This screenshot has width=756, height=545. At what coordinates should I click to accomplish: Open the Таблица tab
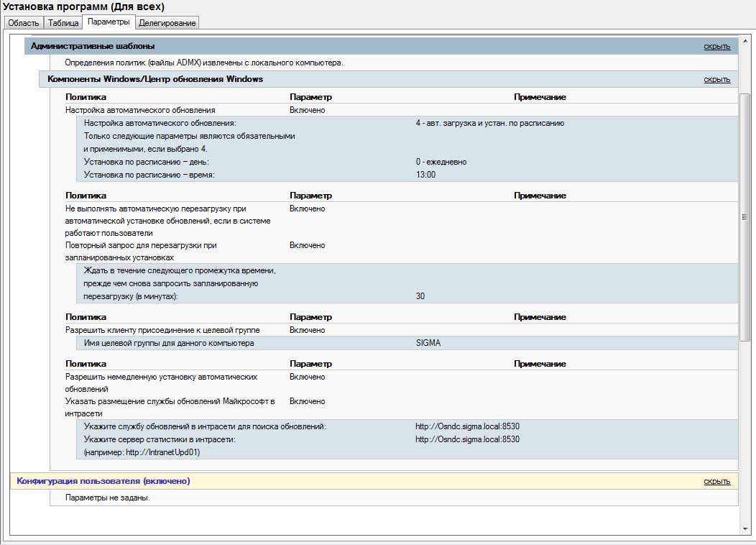63,23
